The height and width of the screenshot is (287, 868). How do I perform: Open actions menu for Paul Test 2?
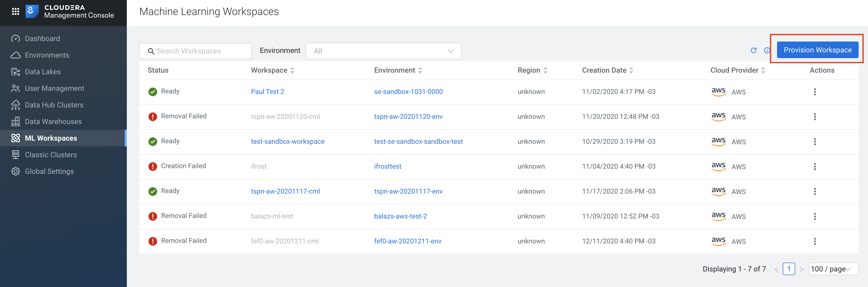point(815,92)
